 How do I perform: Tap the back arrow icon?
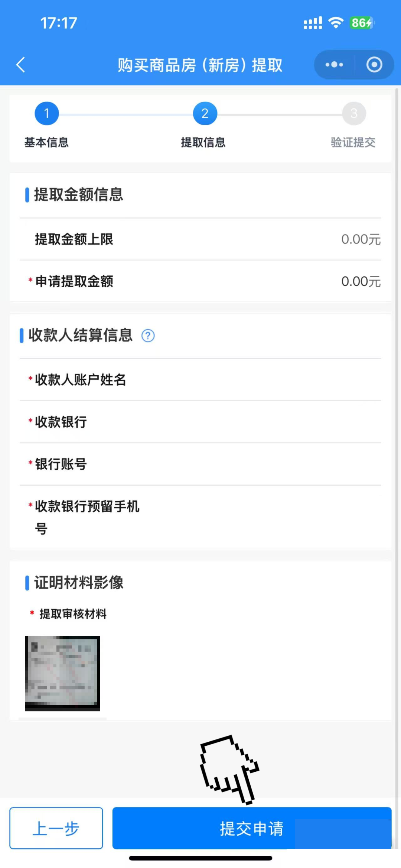coord(21,65)
